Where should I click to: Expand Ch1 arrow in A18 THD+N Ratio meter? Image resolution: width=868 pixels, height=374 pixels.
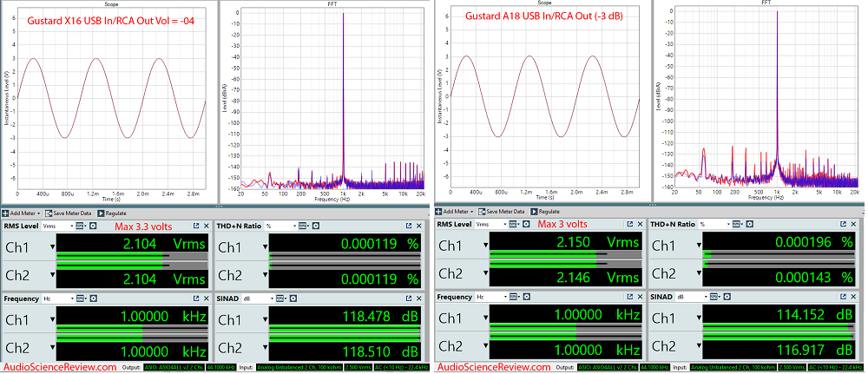pyautogui.click(x=700, y=245)
